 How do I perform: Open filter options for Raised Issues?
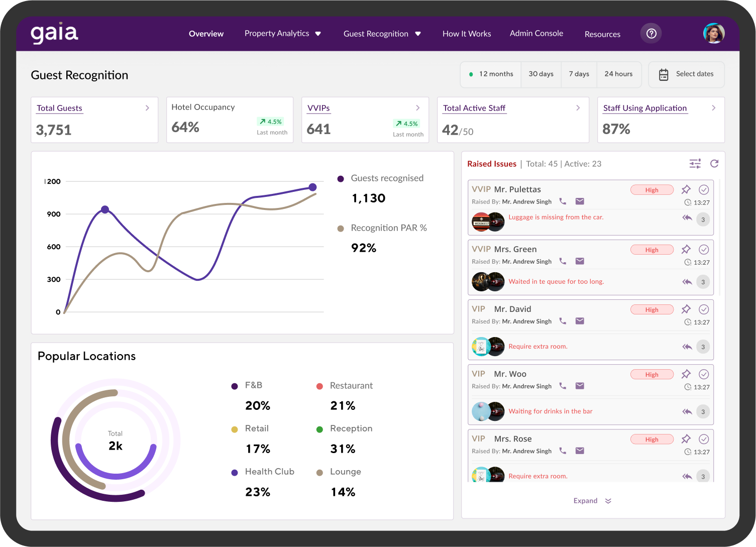click(x=695, y=164)
